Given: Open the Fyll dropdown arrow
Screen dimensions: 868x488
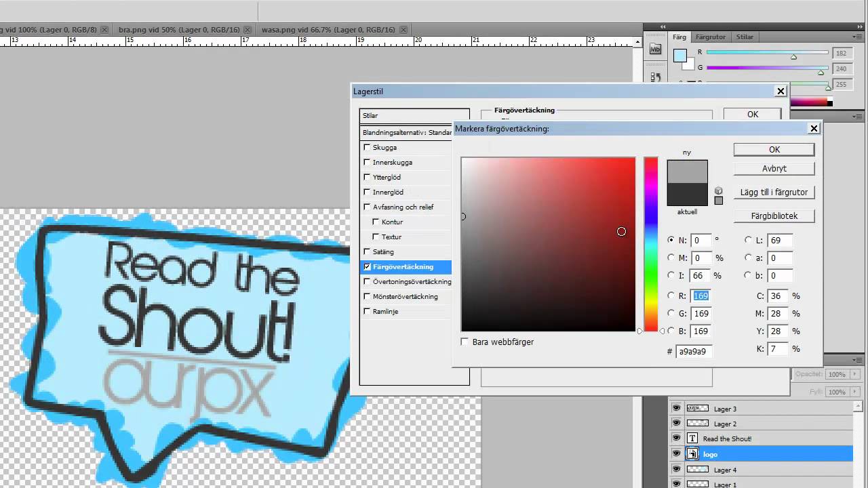Looking at the screenshot, I should tap(855, 392).
